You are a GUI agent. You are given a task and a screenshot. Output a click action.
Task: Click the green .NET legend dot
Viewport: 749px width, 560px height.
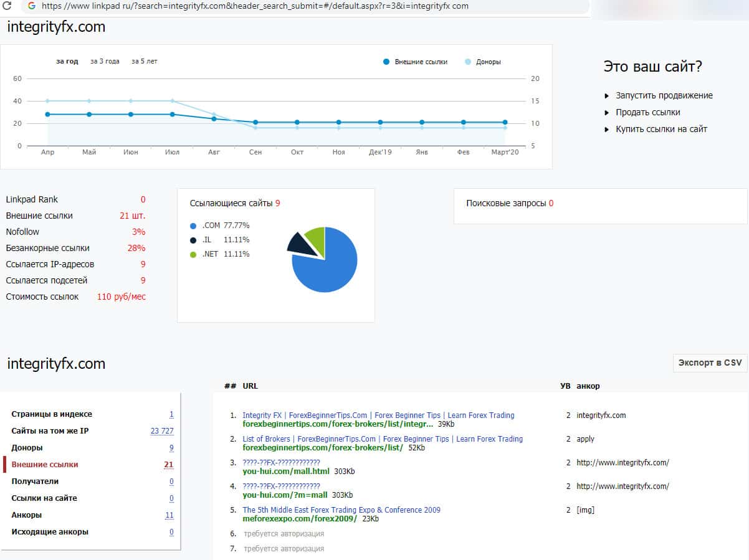(193, 254)
